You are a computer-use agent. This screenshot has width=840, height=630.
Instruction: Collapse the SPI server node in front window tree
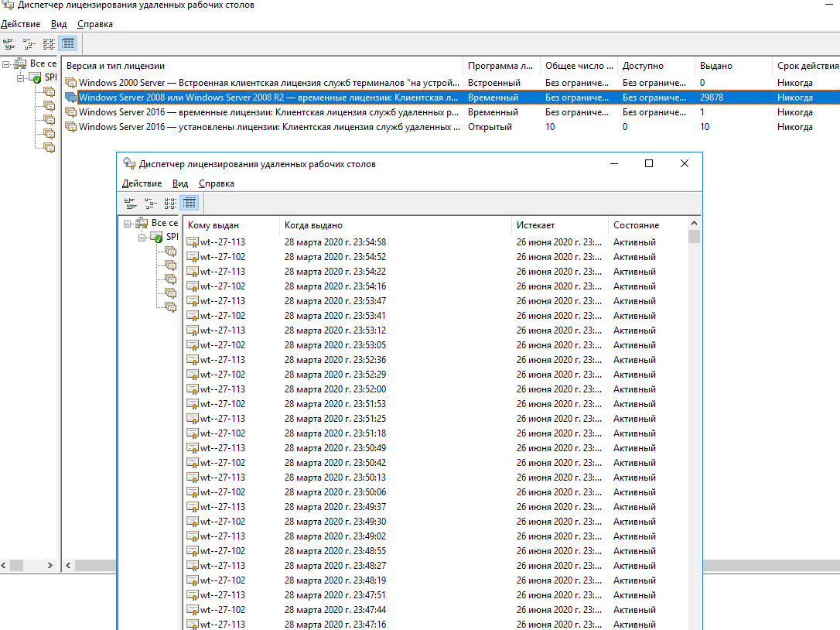(x=142, y=238)
